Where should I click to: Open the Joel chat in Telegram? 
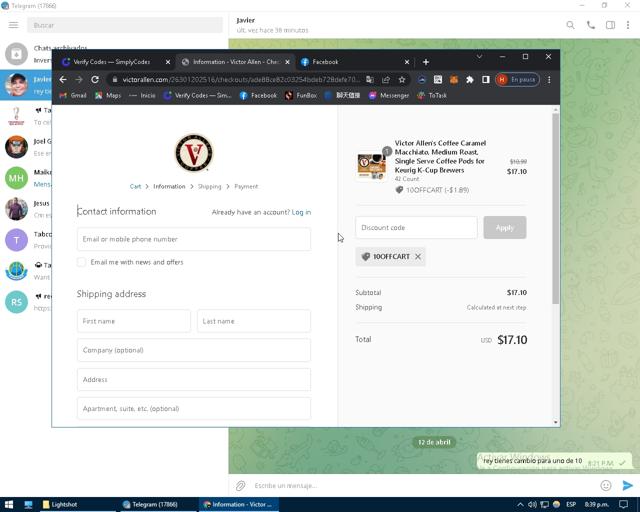[x=27, y=147]
